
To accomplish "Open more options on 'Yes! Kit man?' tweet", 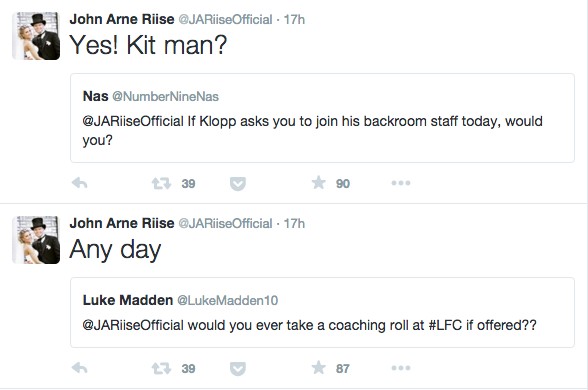I will 401,183.
